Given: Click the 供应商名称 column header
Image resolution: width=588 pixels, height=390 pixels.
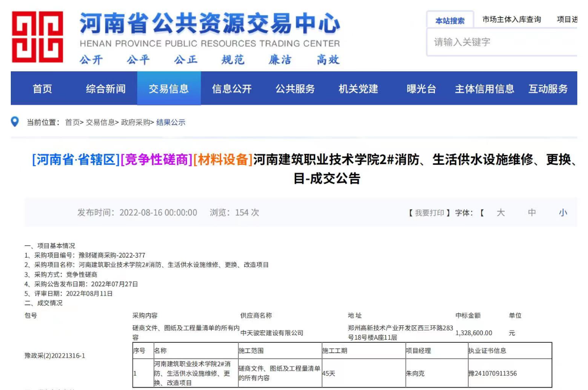Looking at the screenshot, I should click(256, 316).
